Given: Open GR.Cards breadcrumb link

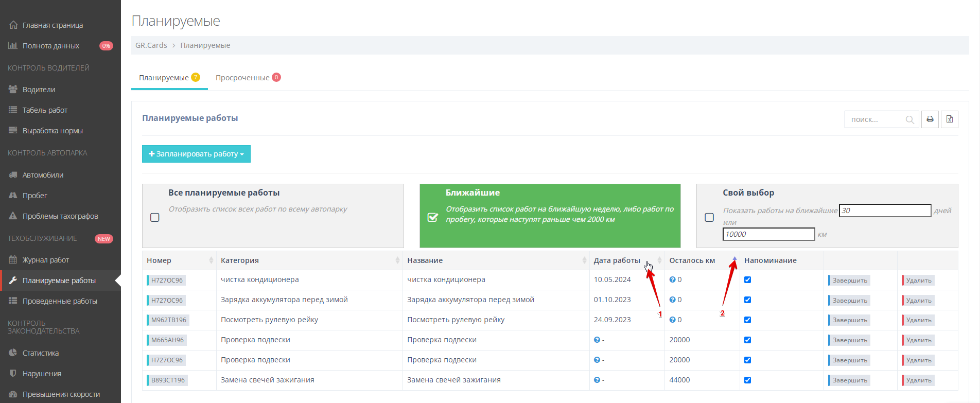Looking at the screenshot, I should [x=151, y=45].
